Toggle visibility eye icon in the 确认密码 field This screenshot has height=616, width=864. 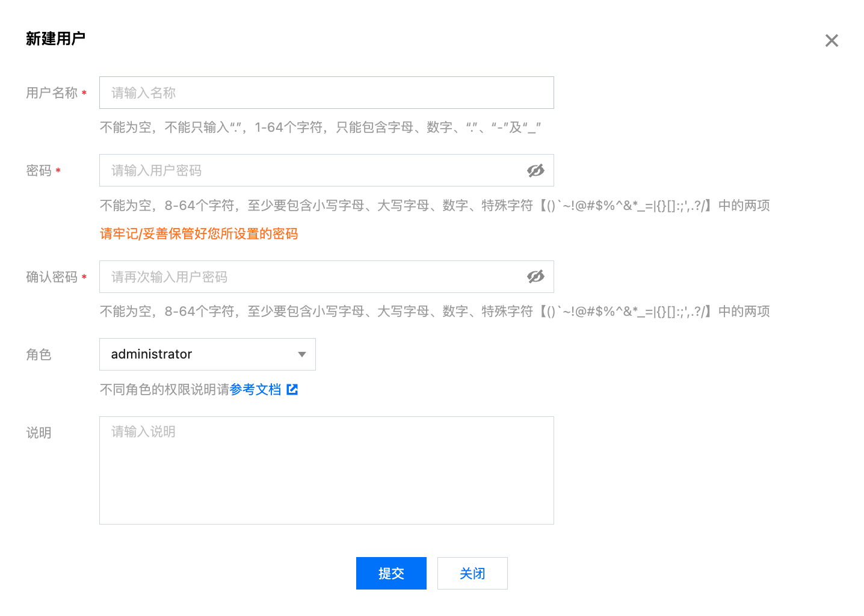click(x=535, y=277)
